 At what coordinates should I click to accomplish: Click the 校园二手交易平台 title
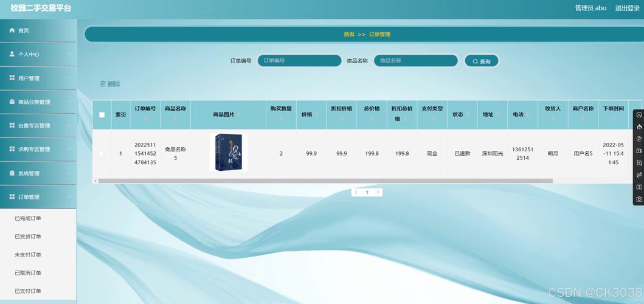41,9
